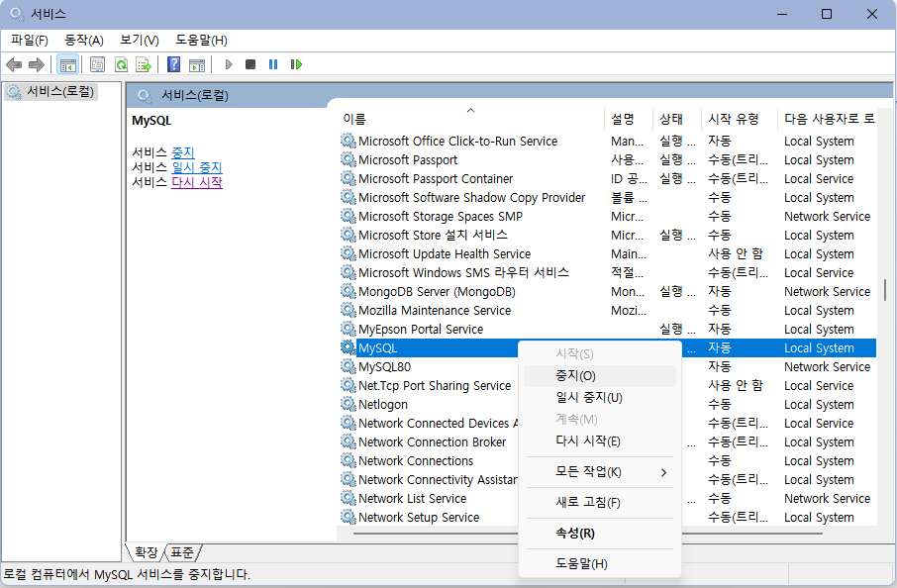Click the Forward arrow toolbar icon
The height and width of the screenshot is (588, 897).
pos(36,64)
